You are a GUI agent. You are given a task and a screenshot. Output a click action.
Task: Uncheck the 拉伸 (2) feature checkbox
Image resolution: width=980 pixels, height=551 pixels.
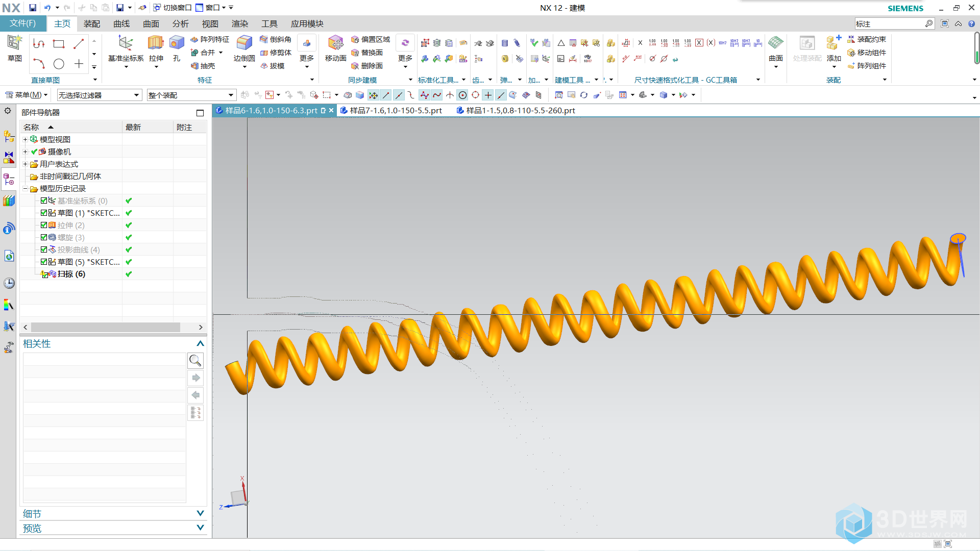(44, 225)
